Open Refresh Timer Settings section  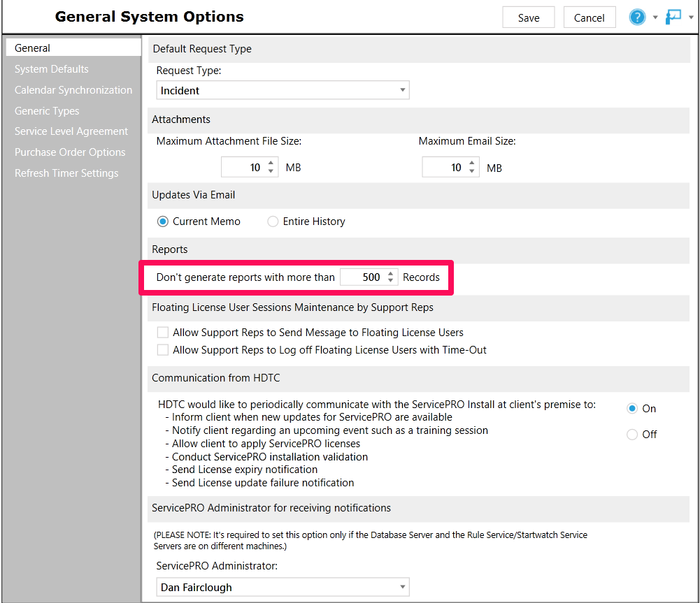point(66,173)
